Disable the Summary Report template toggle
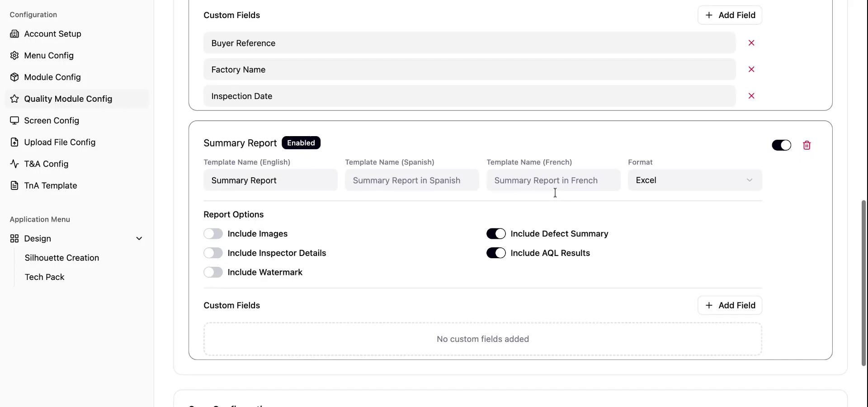This screenshot has height=407, width=868. (x=781, y=145)
